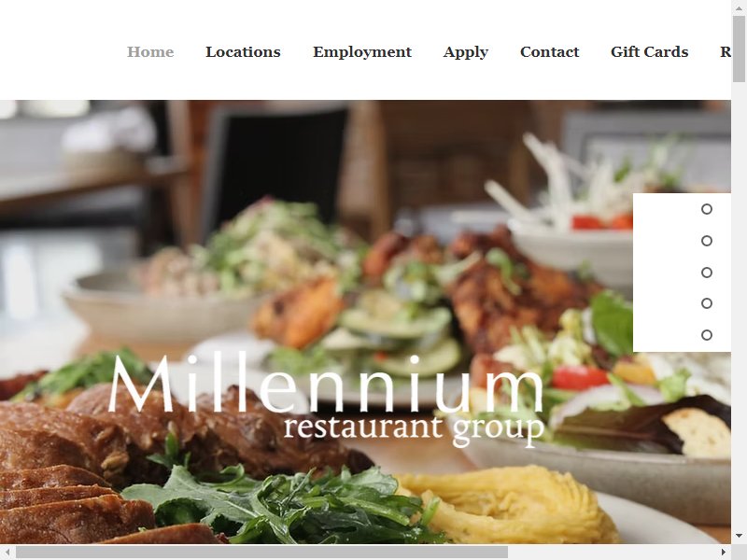This screenshot has height=560, width=747.
Task: Open the Employment menu item
Action: 362,51
